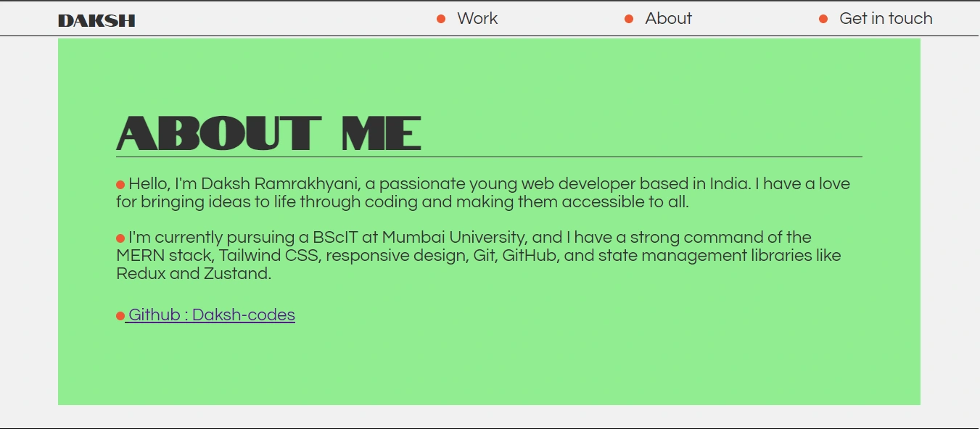Click the orange dot beside Get in touch
This screenshot has width=980, height=429.
pyautogui.click(x=823, y=19)
